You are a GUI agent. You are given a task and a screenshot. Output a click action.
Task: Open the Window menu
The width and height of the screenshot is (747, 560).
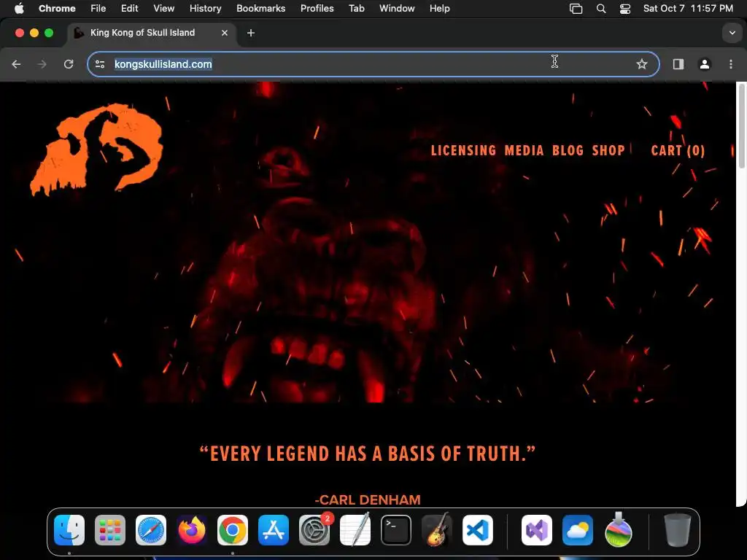(x=397, y=9)
